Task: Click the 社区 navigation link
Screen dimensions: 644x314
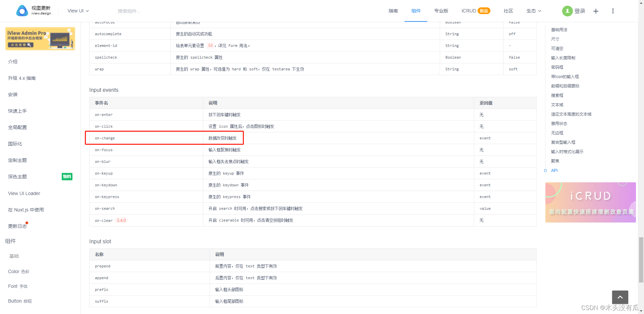Action: coord(508,11)
